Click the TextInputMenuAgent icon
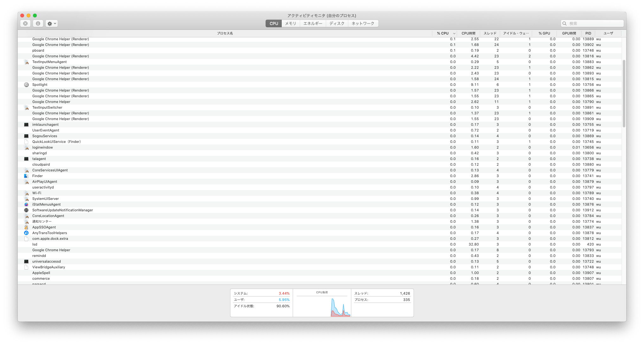The image size is (644, 345). click(26, 62)
